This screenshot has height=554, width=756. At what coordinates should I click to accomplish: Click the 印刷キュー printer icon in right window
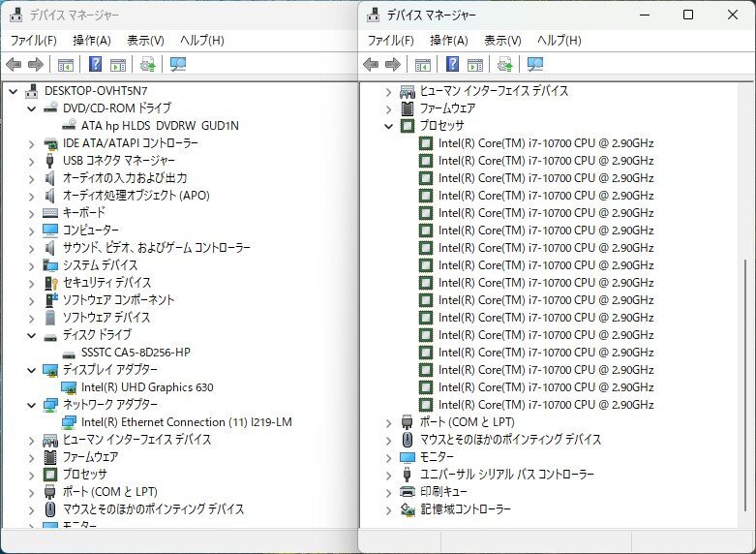coord(408,491)
